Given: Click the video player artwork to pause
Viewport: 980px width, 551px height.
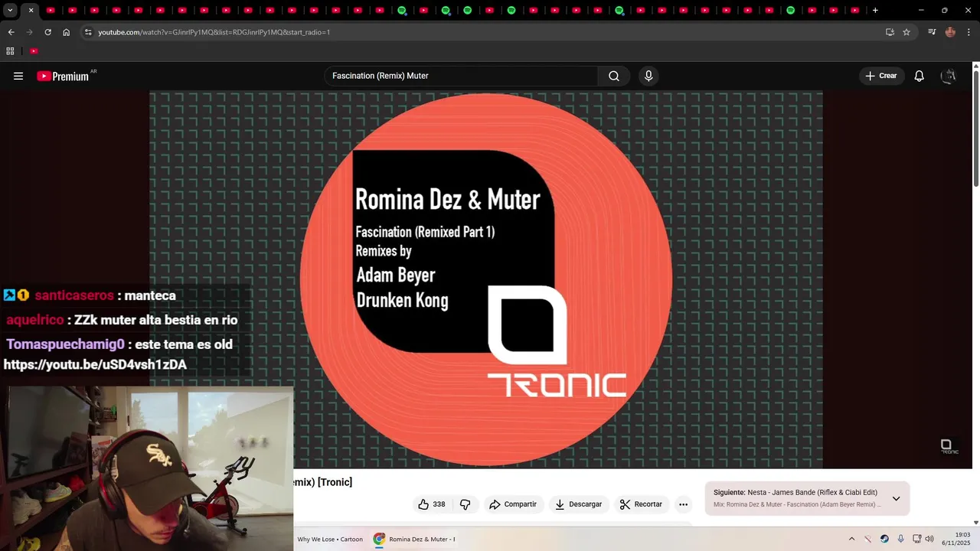Looking at the screenshot, I should tap(486, 279).
